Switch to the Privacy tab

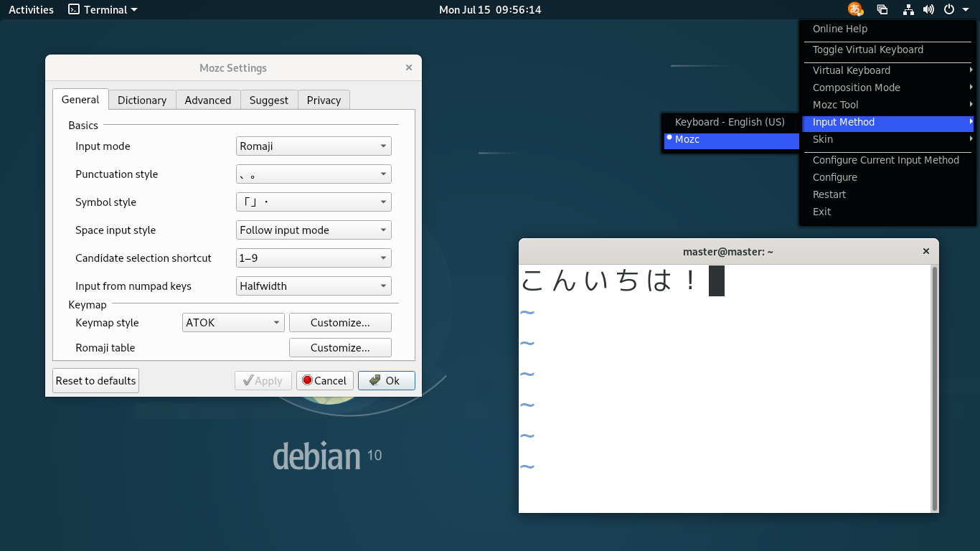[x=324, y=100]
